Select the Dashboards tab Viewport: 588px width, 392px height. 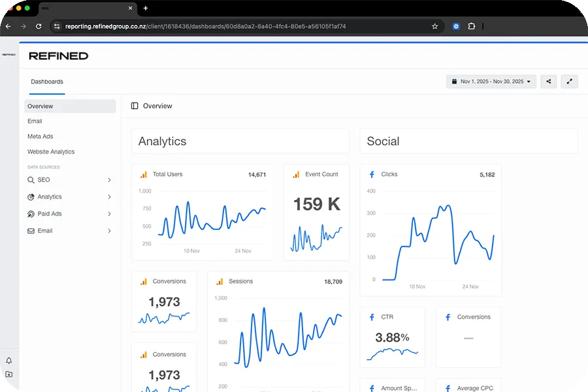[47, 82]
